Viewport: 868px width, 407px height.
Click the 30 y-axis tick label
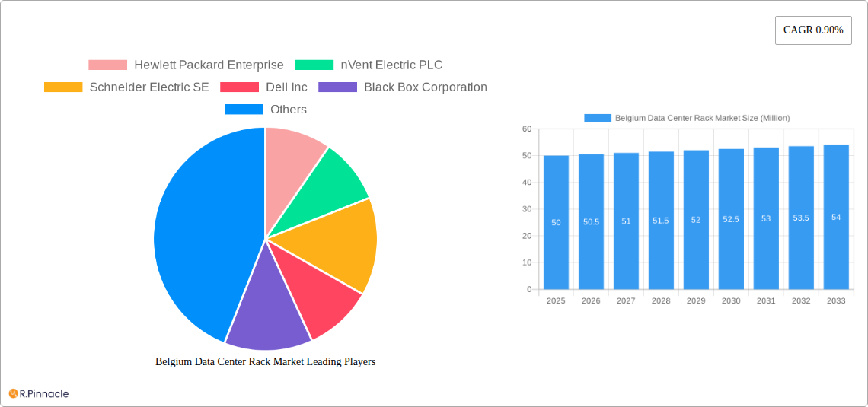(527, 209)
